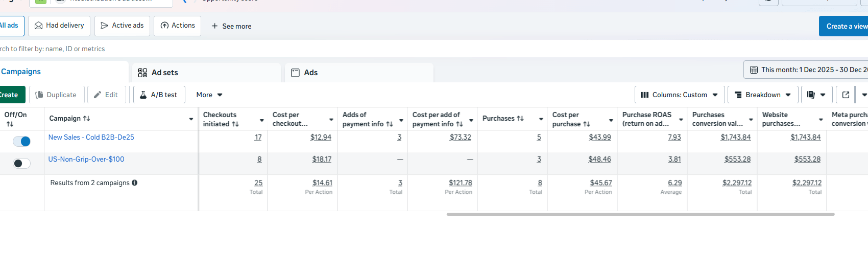Enable the US-Non-Grip-Over-$100 campaign toggle
Screen dimensions: 868x270
[21, 164]
